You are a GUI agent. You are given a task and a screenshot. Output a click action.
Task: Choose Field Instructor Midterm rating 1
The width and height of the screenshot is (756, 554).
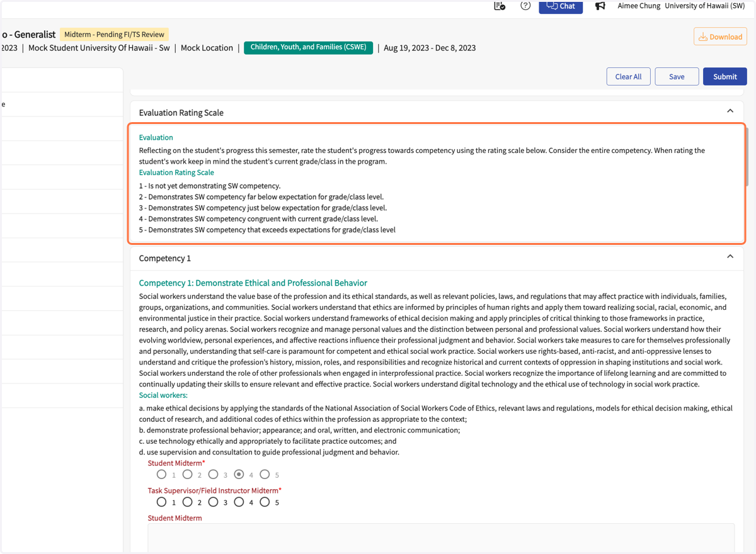tap(161, 502)
